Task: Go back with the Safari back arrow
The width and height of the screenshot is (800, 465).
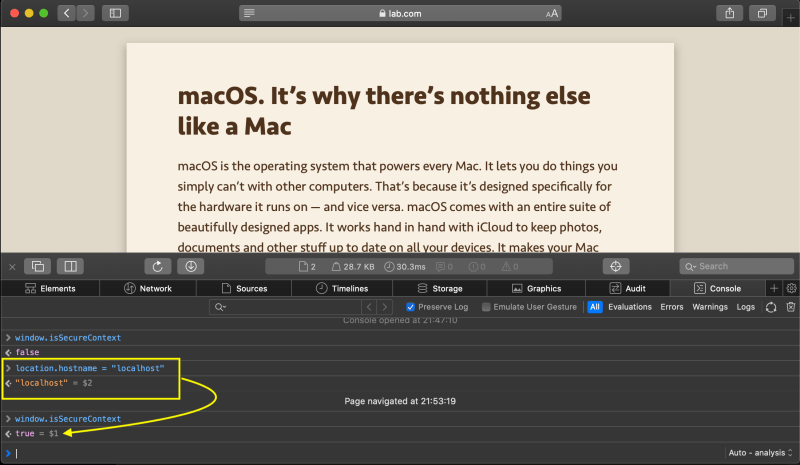Action: point(66,13)
